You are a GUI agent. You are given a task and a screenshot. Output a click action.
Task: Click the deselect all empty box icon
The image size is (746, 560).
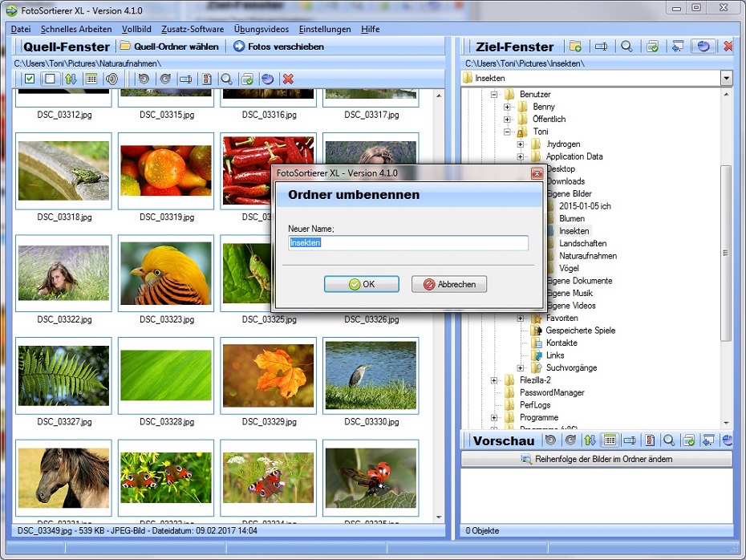click(x=50, y=79)
